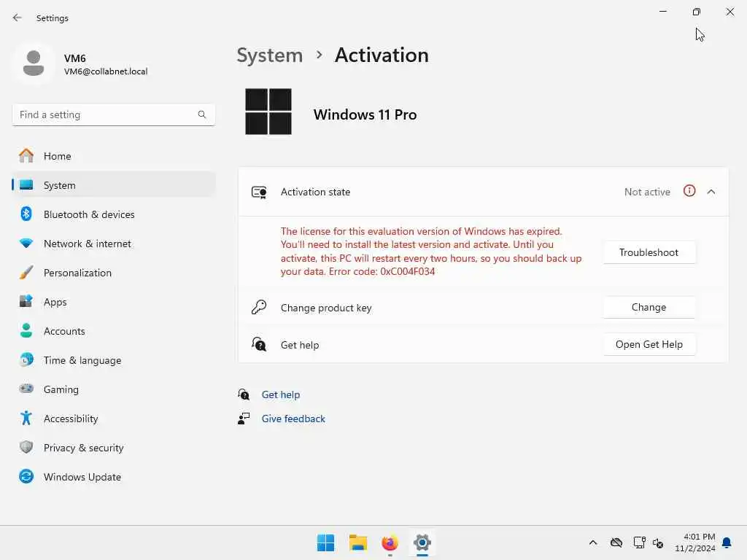Click the Troubleshoot button
This screenshot has height=560, width=747.
point(649,252)
